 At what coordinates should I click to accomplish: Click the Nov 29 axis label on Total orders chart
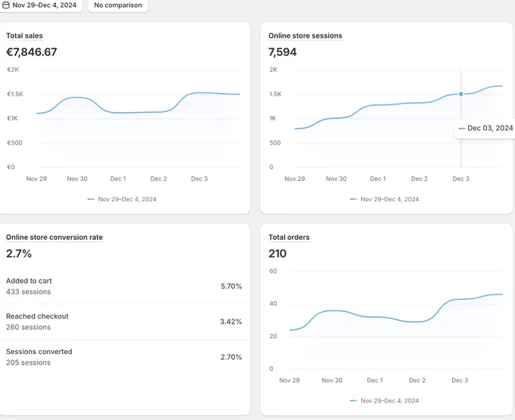pos(289,381)
